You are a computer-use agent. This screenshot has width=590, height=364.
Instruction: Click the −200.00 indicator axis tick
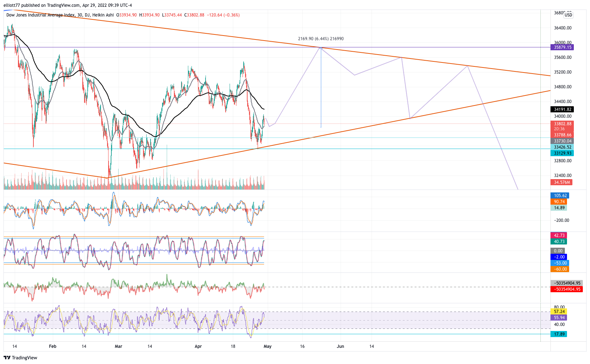tap(561, 220)
